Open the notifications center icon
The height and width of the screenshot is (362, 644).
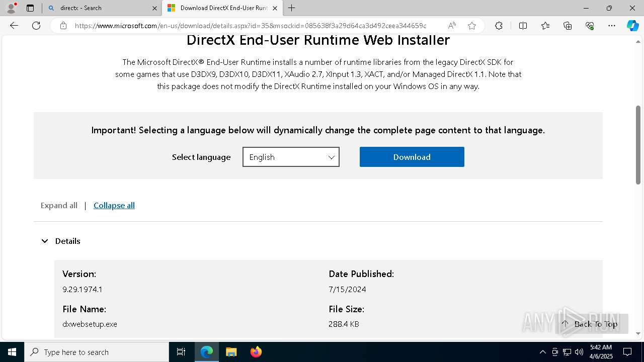(627, 352)
